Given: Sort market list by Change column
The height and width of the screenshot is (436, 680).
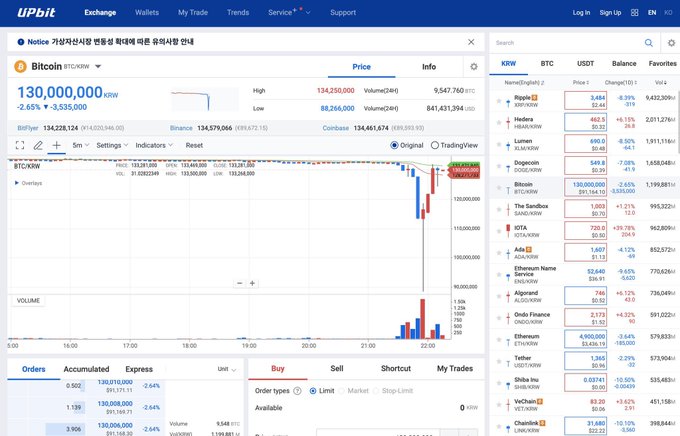Looking at the screenshot, I should coord(621,82).
